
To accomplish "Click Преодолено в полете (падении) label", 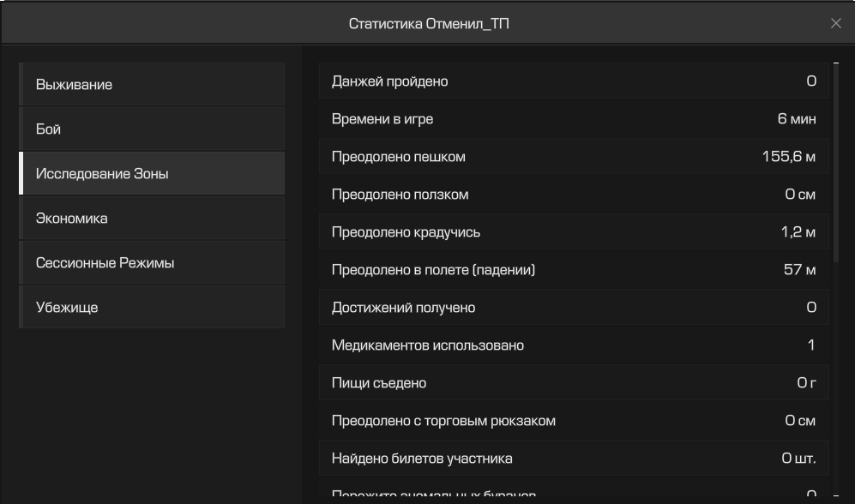I will (x=433, y=270).
